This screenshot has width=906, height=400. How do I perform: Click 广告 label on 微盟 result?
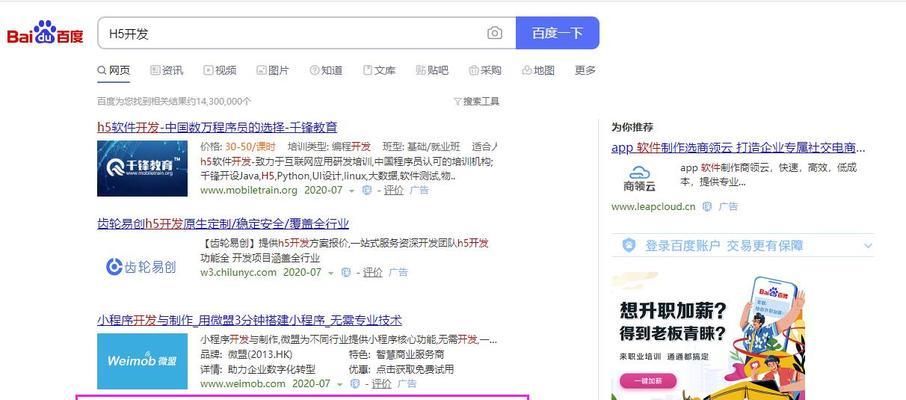tap(408, 383)
